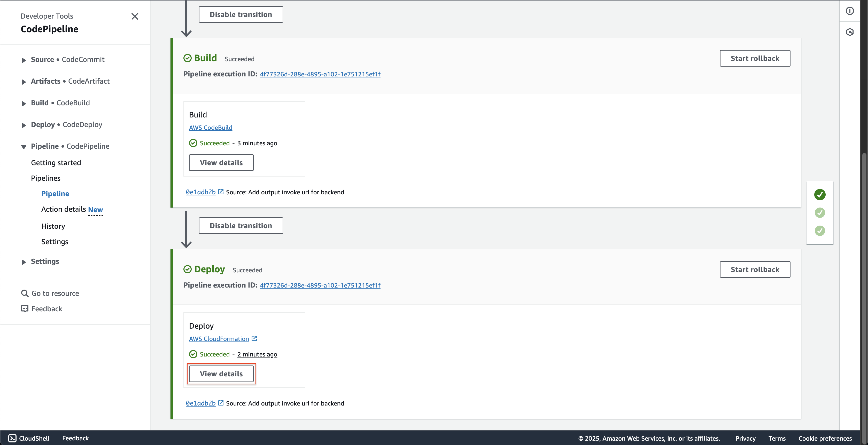This screenshot has height=445, width=868.
Task: Click CloudShell label in footer
Action: (x=34, y=438)
